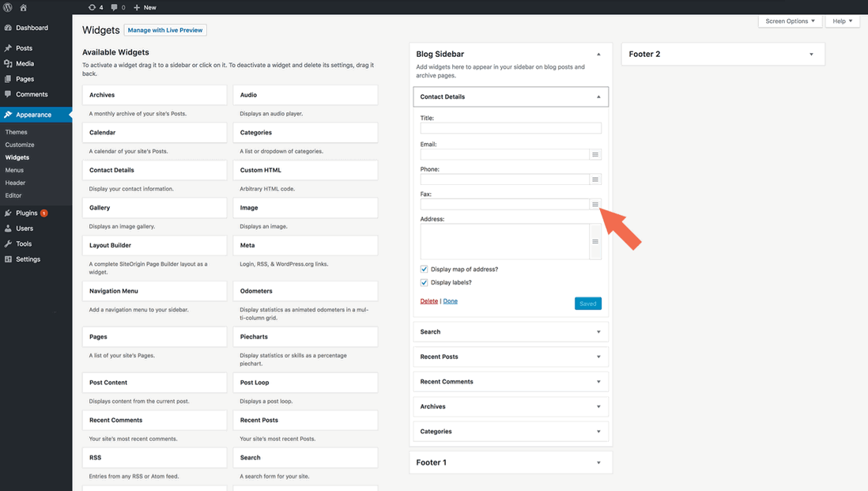The width and height of the screenshot is (868, 491).
Task: Collapse the Contact Details widget
Action: pyautogui.click(x=598, y=96)
